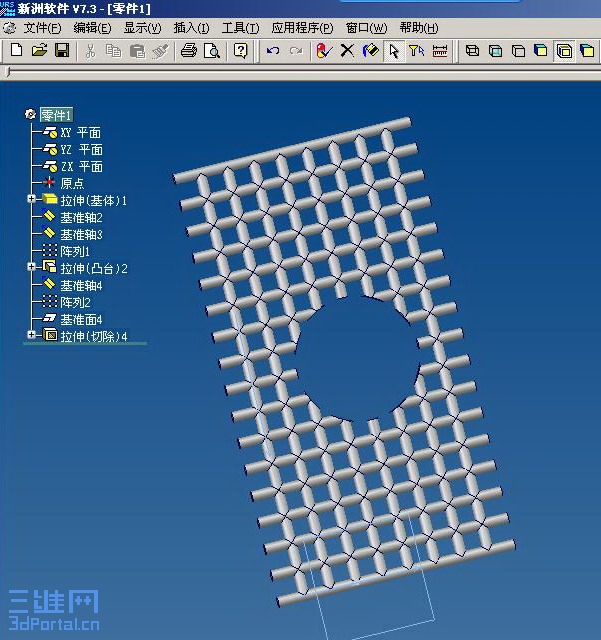
Task: Select 基准轴2 in the feature tree
Action: [x=81, y=218]
